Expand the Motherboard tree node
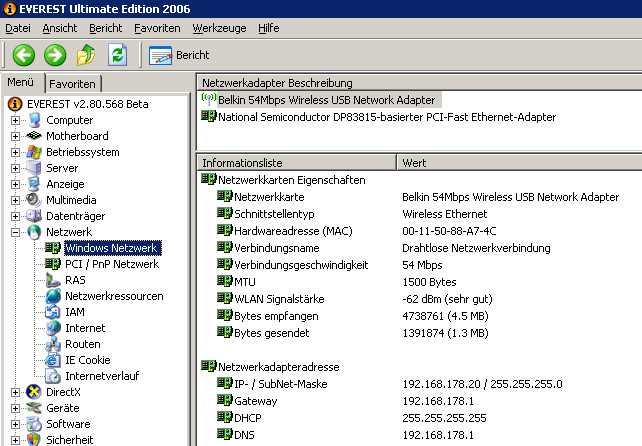This screenshot has height=446, width=642. pos(16,136)
